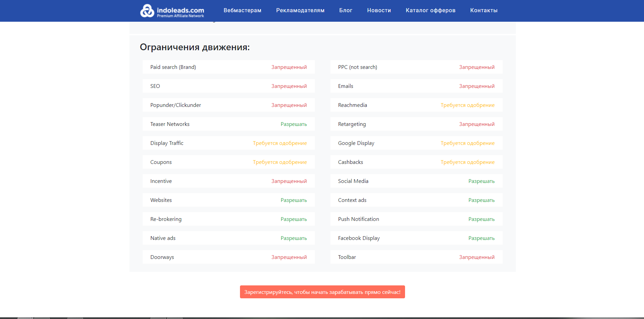644x319 pixels.
Task: Open Каталог офферов in navigation
Action: [430, 11]
